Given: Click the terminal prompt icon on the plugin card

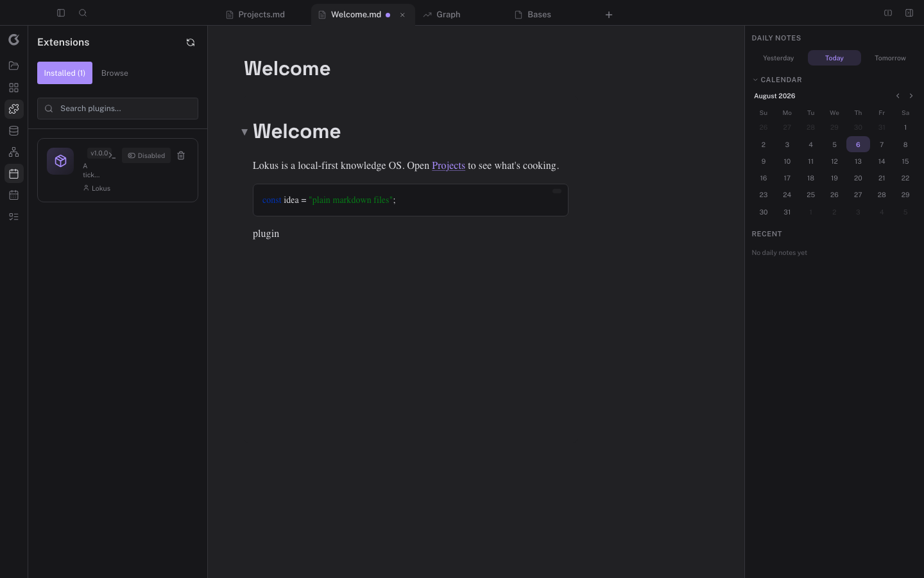Looking at the screenshot, I should click(x=112, y=155).
